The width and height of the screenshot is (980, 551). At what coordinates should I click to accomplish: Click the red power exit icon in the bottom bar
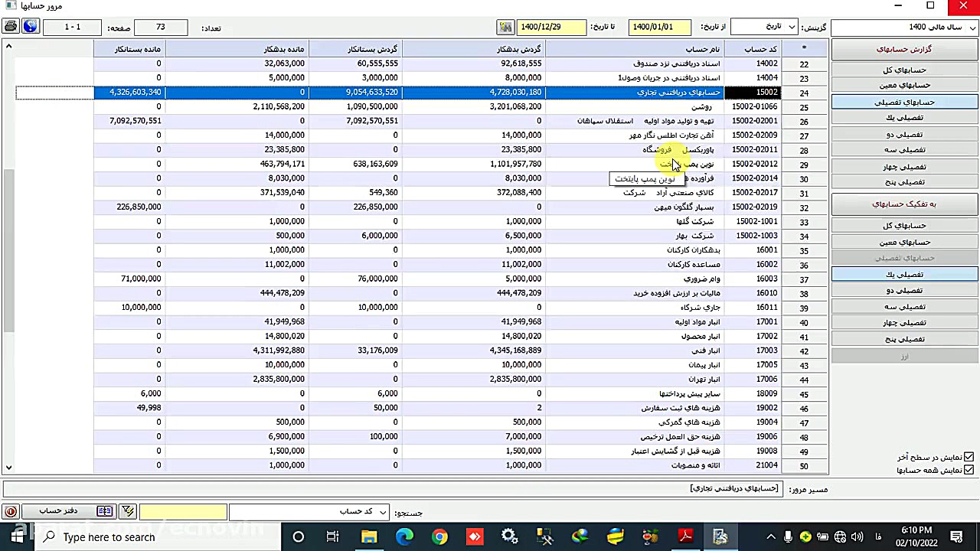11,511
